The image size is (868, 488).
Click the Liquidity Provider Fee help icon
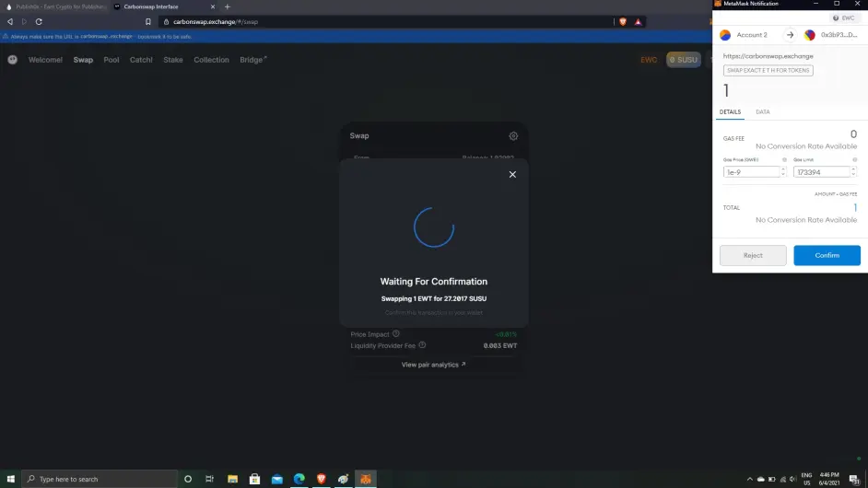(x=422, y=345)
